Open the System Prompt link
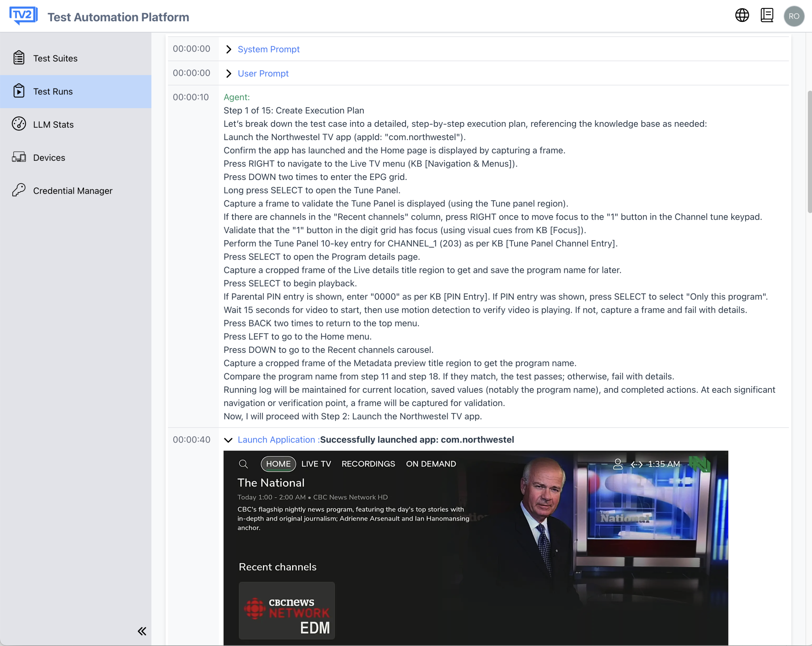 tap(269, 49)
